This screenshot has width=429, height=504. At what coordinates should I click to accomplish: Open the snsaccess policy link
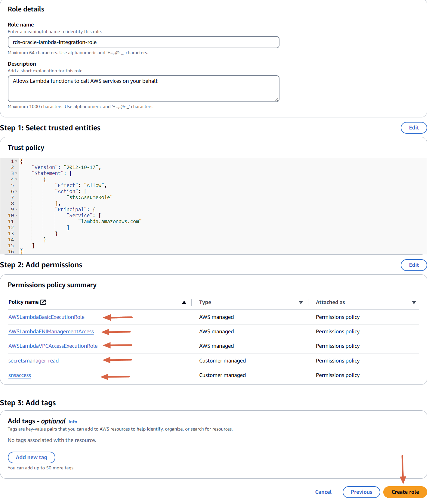[20, 375]
